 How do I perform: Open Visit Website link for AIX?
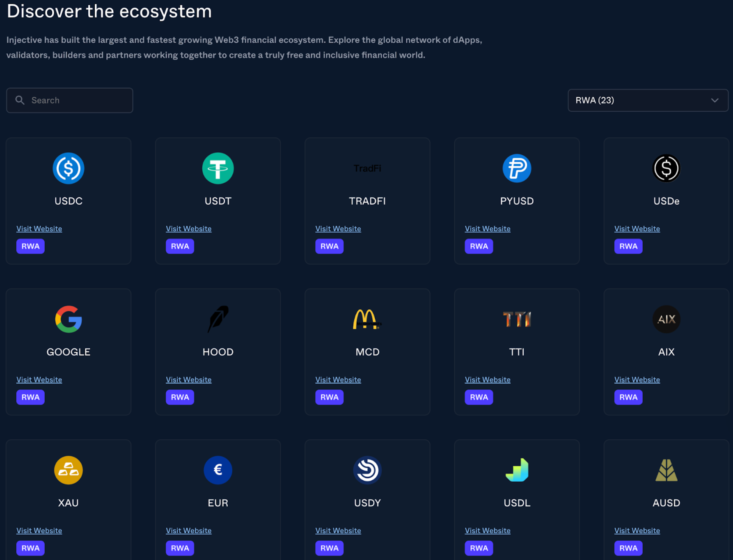(637, 380)
